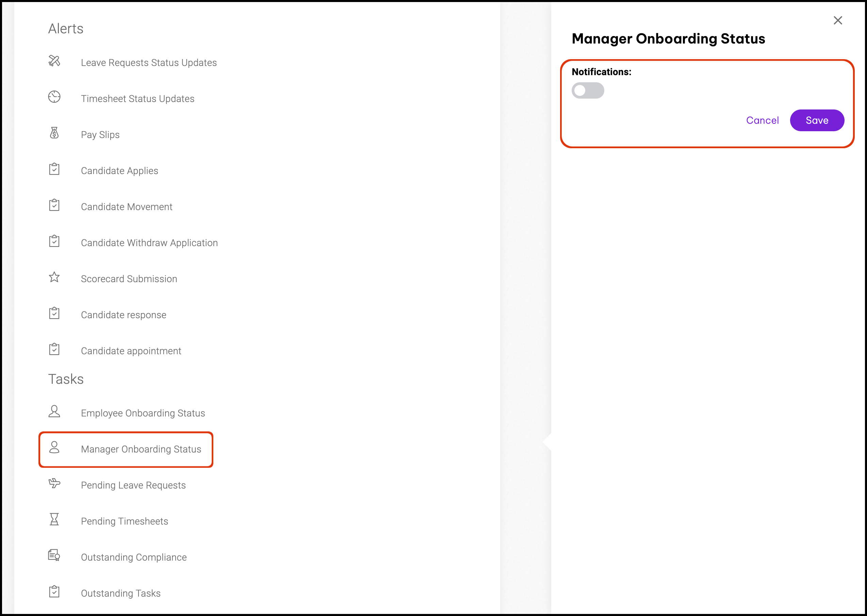
Task: Select the Candidate response entry
Action: click(x=124, y=315)
